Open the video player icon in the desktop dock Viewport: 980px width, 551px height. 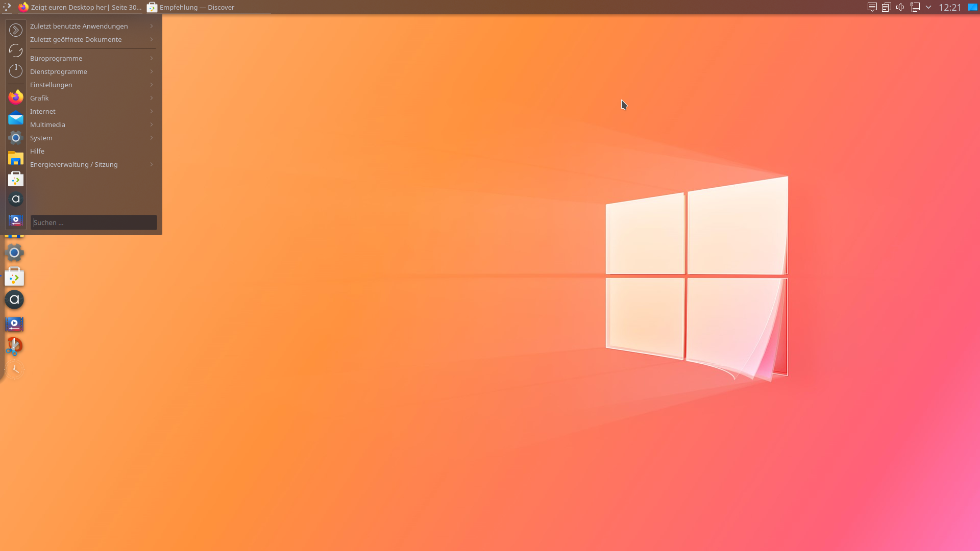(x=14, y=323)
